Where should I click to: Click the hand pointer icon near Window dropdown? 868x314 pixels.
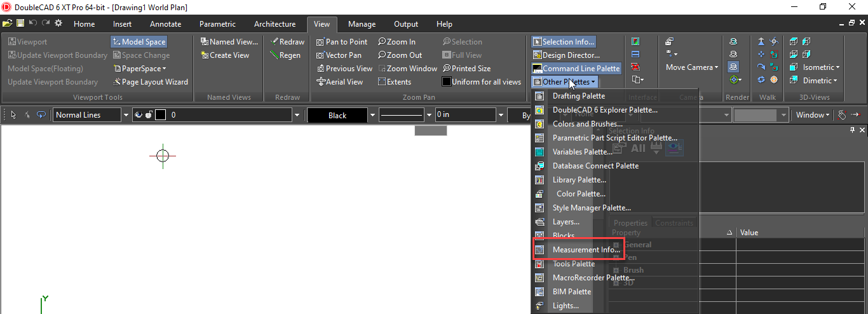[842, 115]
